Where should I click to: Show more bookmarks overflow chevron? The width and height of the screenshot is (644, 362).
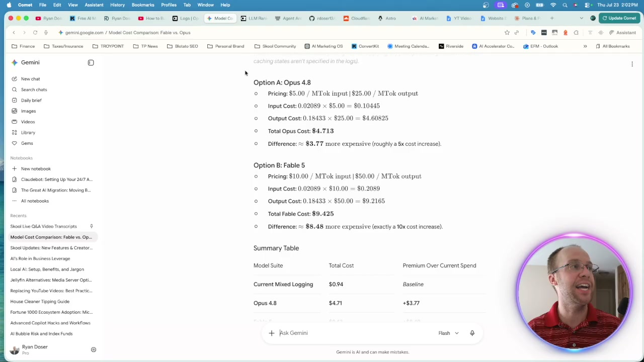[x=585, y=46]
